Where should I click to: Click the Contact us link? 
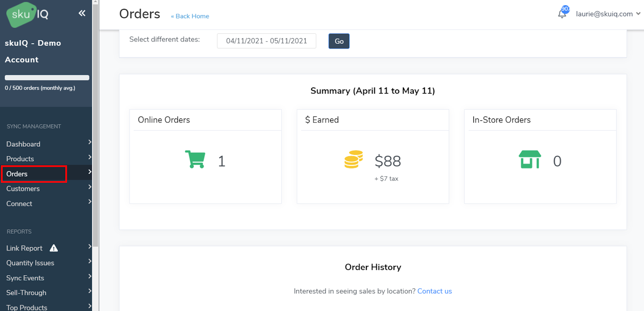[434, 291]
